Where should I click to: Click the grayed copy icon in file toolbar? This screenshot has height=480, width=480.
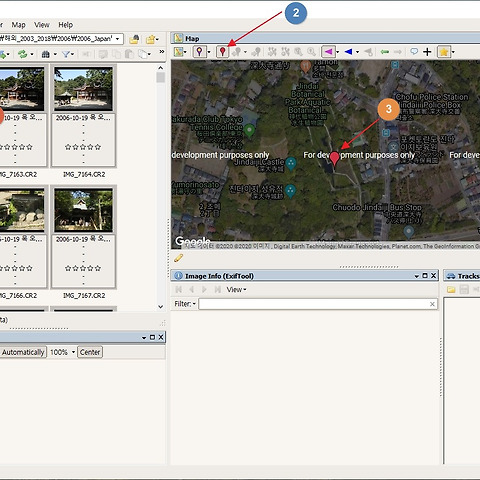116,54
